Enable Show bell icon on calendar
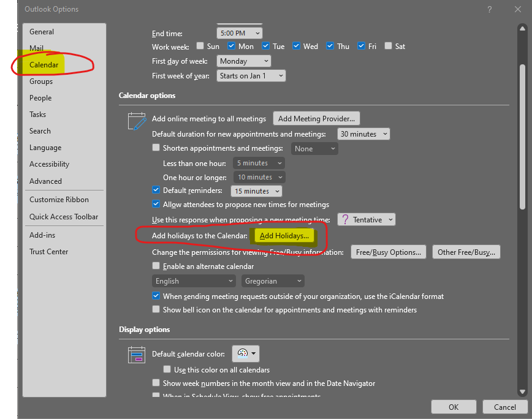This screenshot has width=532, height=419. click(156, 309)
